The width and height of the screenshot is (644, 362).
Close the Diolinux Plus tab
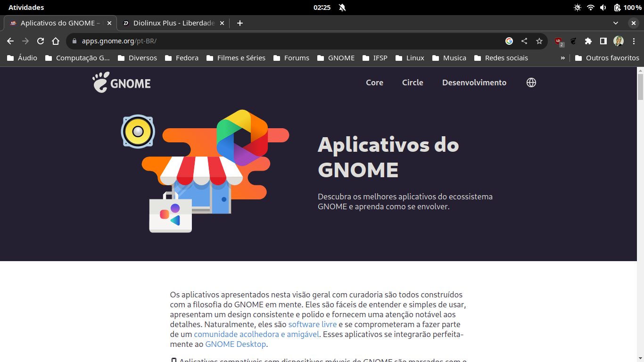tap(222, 23)
